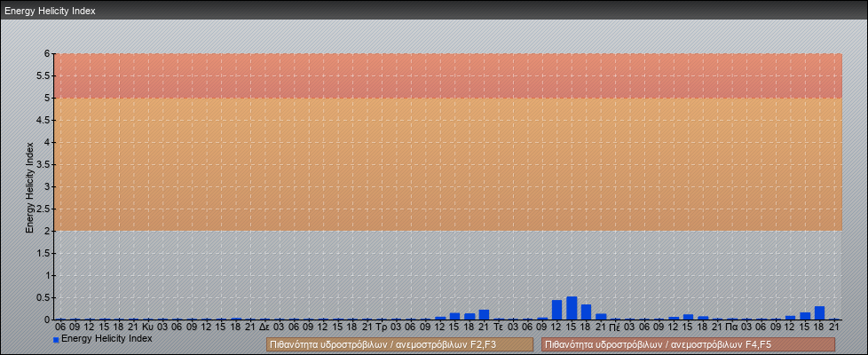This screenshot has height=355, width=868.
Task: Click the y-axis value '5.5'
Action: [43, 75]
